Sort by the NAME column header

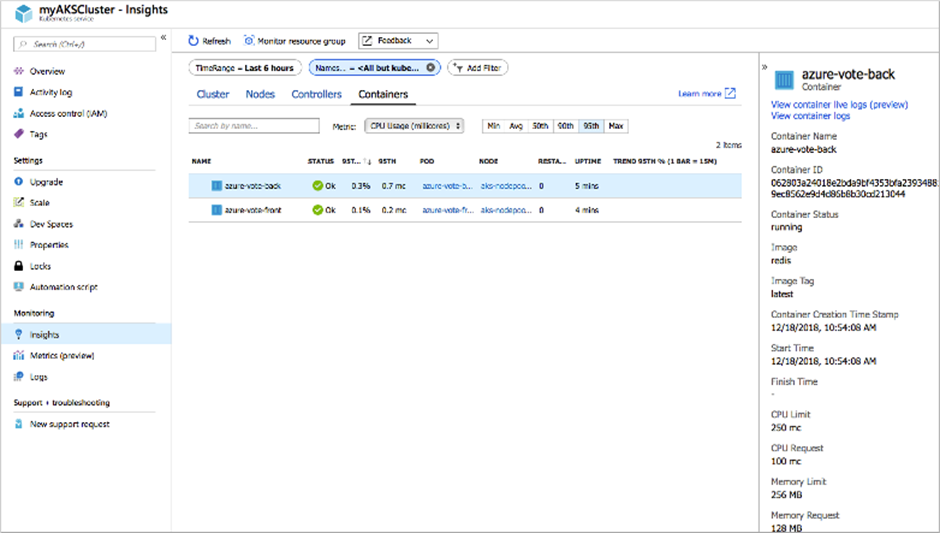(x=201, y=161)
